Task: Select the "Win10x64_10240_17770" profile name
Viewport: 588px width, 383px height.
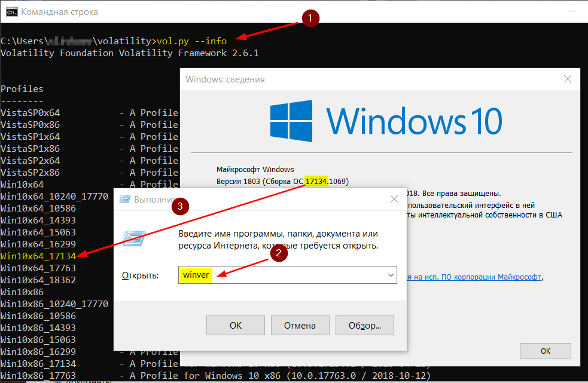Action: tap(54, 197)
